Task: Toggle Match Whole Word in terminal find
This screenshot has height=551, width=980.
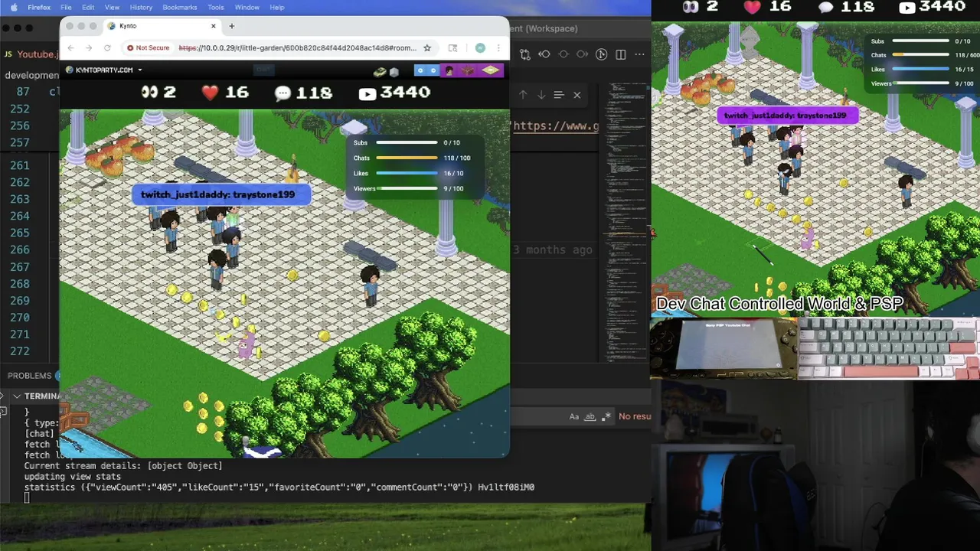Action: click(590, 416)
